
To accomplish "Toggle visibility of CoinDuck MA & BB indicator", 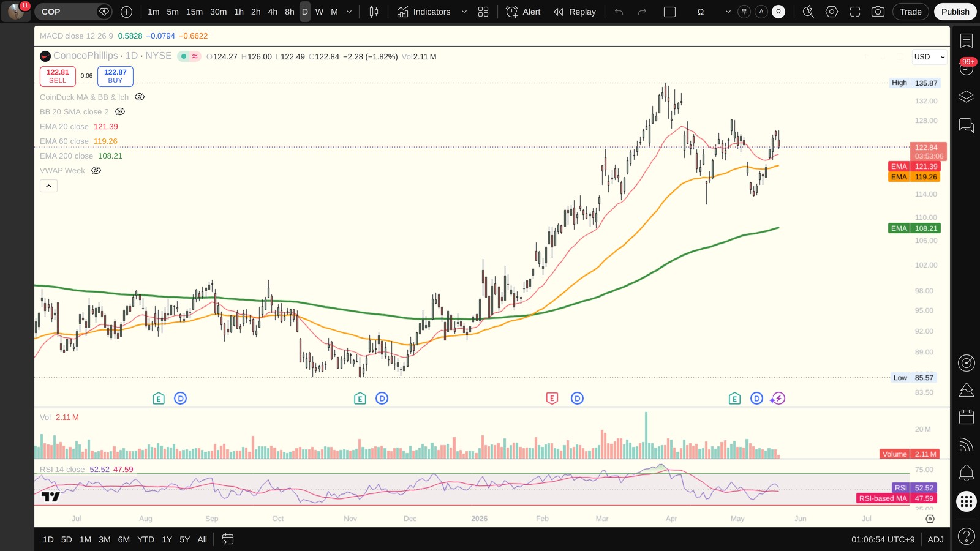I will 140,97.
